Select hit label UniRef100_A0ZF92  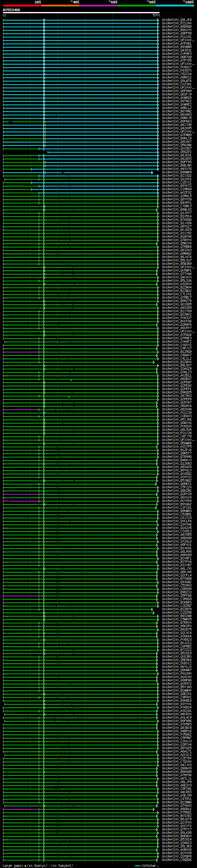point(177,193)
